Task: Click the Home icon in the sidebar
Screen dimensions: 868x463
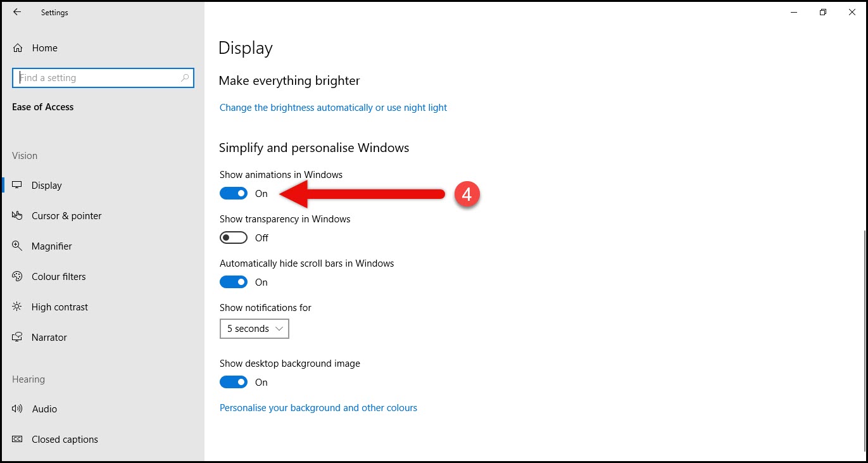Action: 18,48
